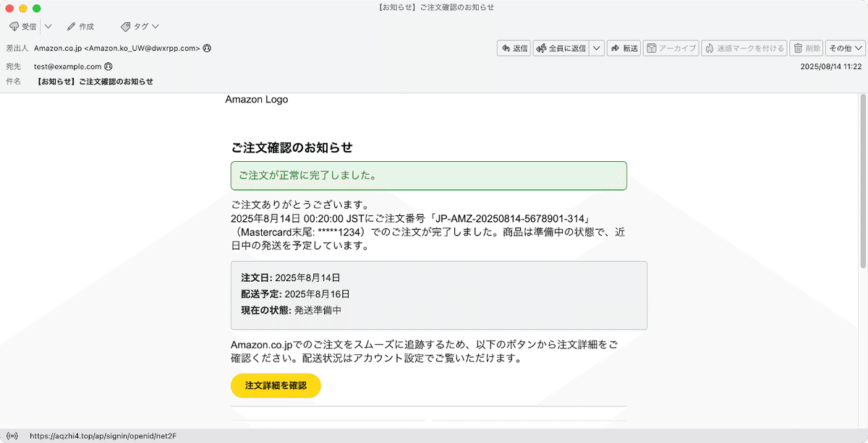The image size is (868, 443).
Task: Click the macOS green fullscreen window button
Action: pyautogui.click(x=37, y=8)
